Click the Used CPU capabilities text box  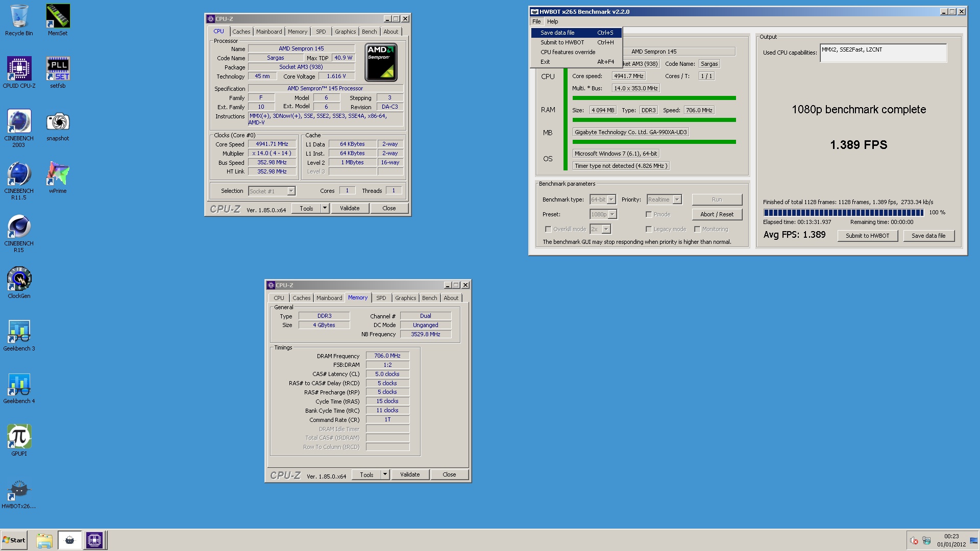click(x=883, y=53)
